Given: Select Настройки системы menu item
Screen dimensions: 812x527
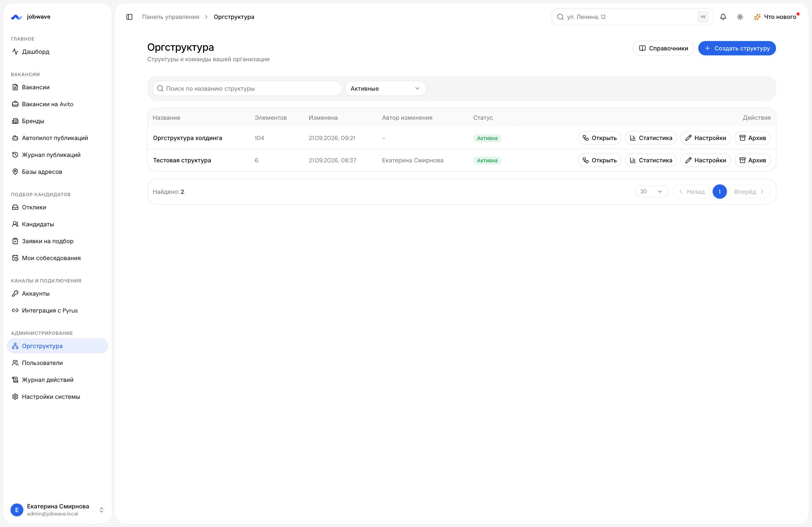Looking at the screenshot, I should tap(57, 396).
